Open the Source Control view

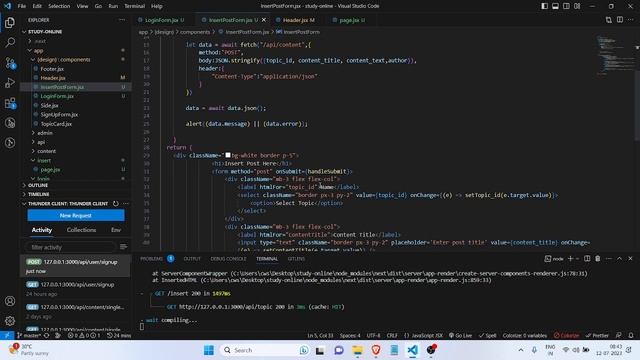click(10, 63)
